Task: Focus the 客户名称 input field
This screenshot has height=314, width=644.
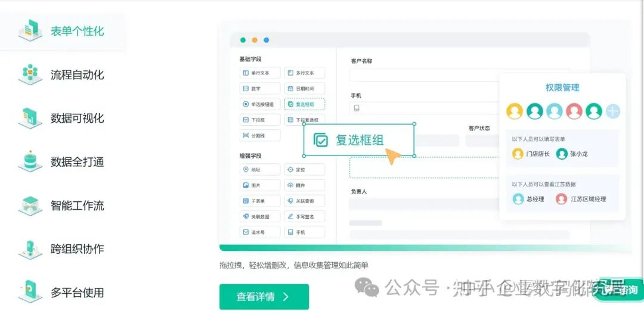Action: [x=425, y=74]
